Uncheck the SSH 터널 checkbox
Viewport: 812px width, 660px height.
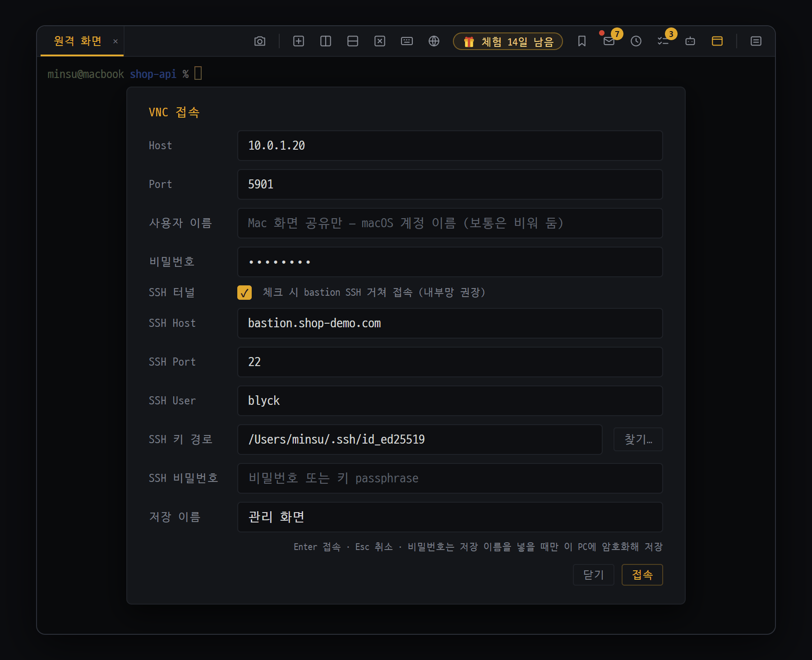pyautogui.click(x=245, y=293)
